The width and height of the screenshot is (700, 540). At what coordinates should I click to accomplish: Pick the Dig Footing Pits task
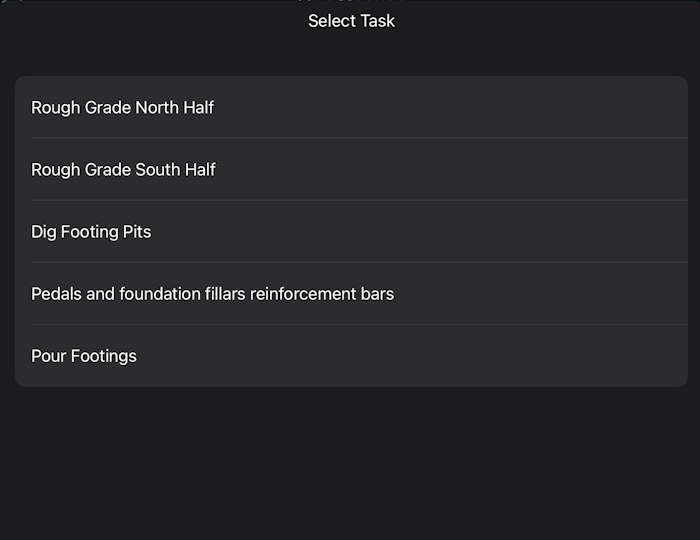pyautogui.click(x=92, y=231)
